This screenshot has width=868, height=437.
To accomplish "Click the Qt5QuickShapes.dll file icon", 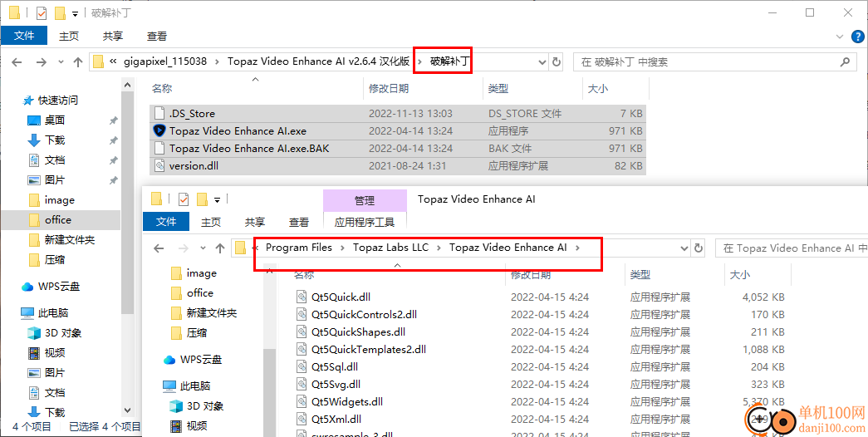I will pyautogui.click(x=302, y=332).
